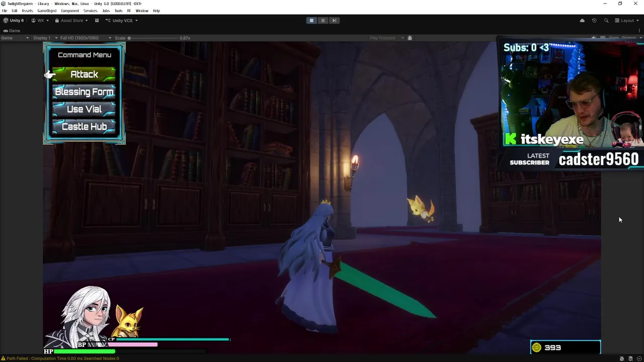
Task: Open the Component menu
Action: (70, 11)
